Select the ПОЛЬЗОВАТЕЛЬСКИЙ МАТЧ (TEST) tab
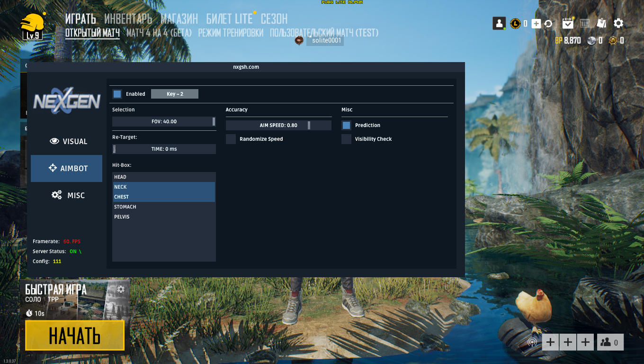The height and width of the screenshot is (364, 644). pyautogui.click(x=324, y=33)
